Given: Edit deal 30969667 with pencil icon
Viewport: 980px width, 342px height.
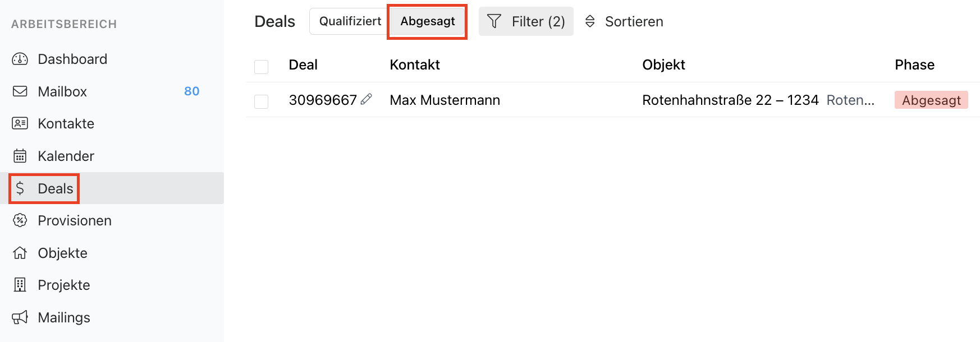Looking at the screenshot, I should point(367,99).
